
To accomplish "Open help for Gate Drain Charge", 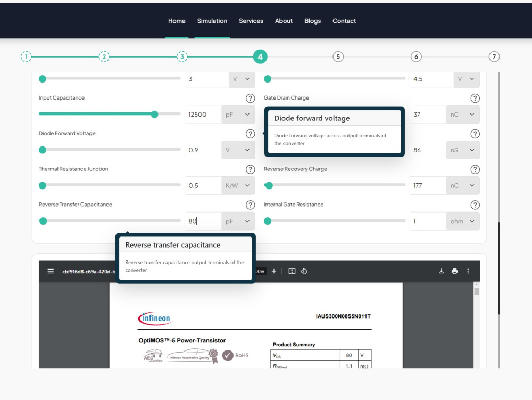I will (475, 98).
